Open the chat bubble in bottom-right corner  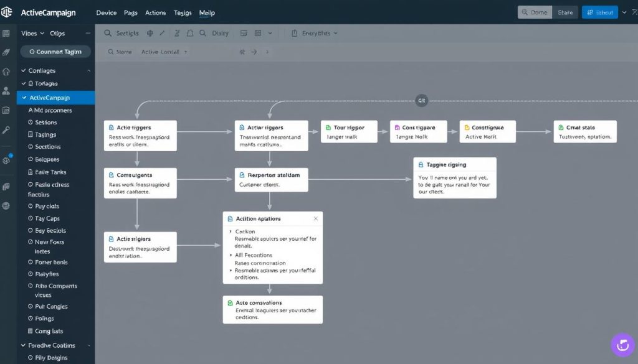click(622, 345)
